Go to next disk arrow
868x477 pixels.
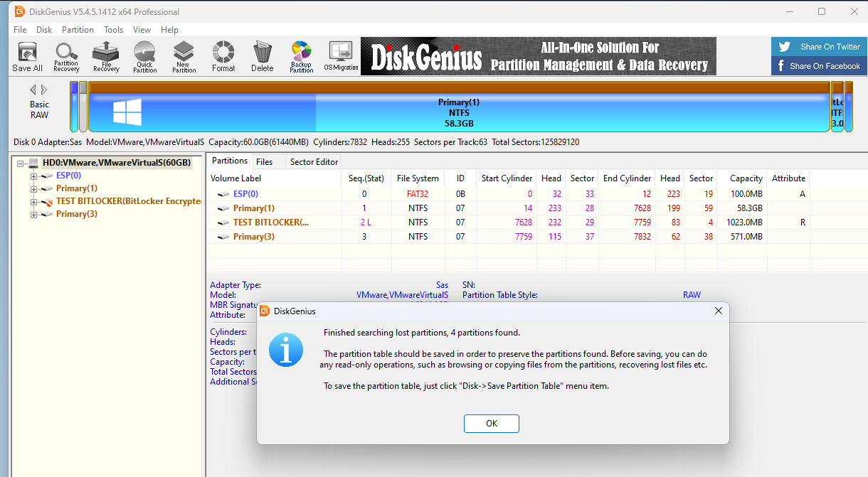click(44, 90)
